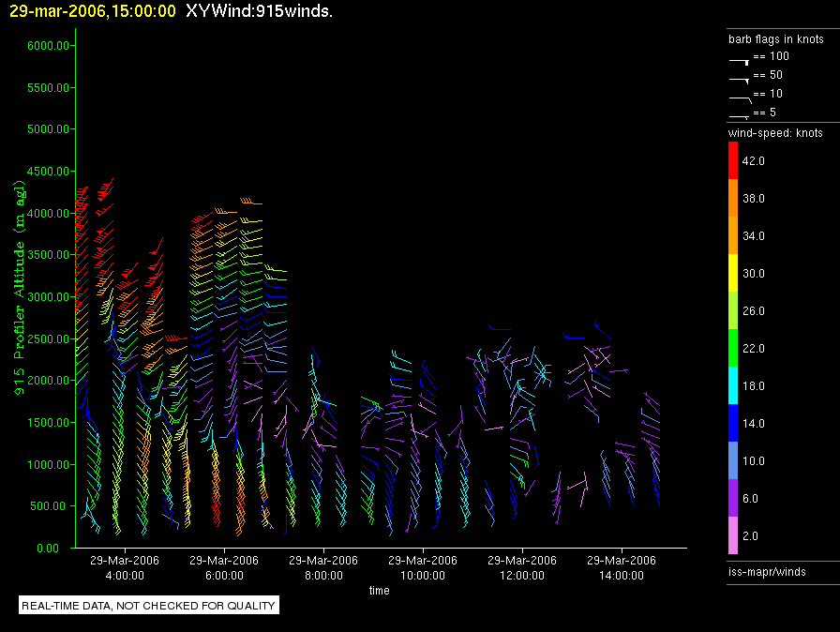Click the 'wind-speed: knots' legend header

[x=775, y=133]
